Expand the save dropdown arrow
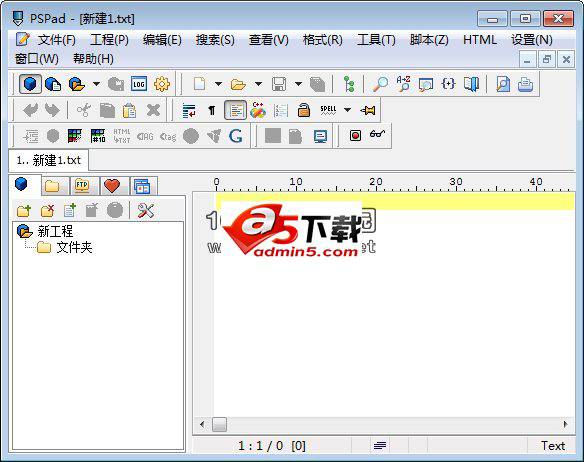Image resolution: width=584 pixels, height=462 pixels. click(298, 84)
